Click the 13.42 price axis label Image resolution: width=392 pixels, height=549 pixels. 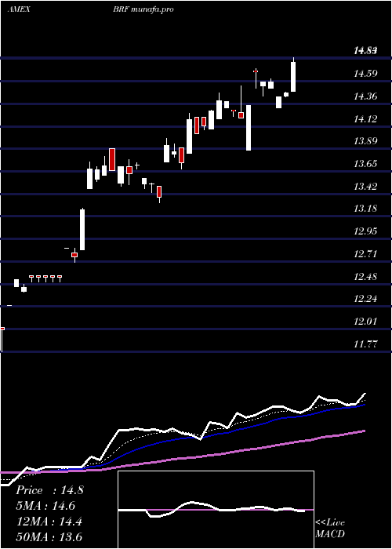pos(366,187)
